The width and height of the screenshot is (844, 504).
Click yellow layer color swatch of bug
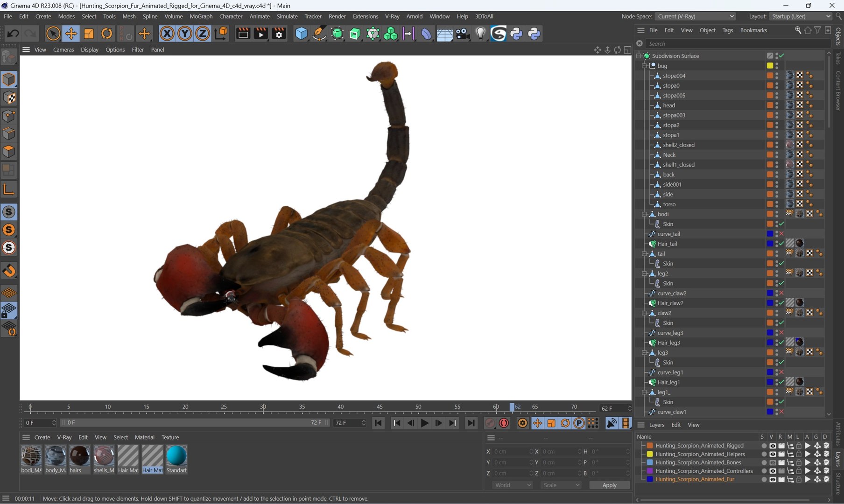coord(770,66)
